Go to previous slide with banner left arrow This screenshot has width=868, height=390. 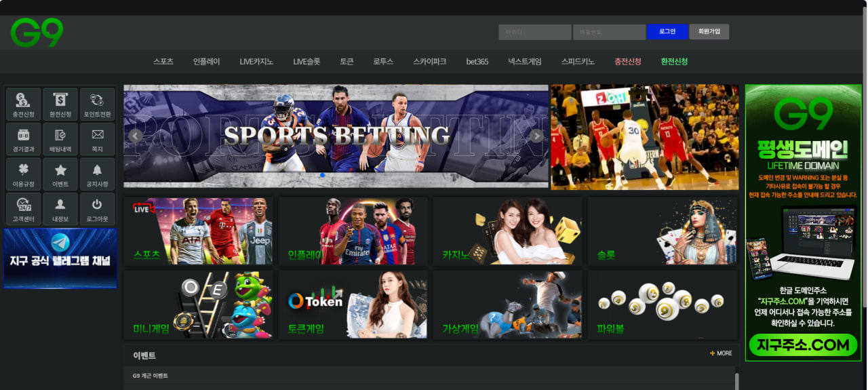pos(135,136)
